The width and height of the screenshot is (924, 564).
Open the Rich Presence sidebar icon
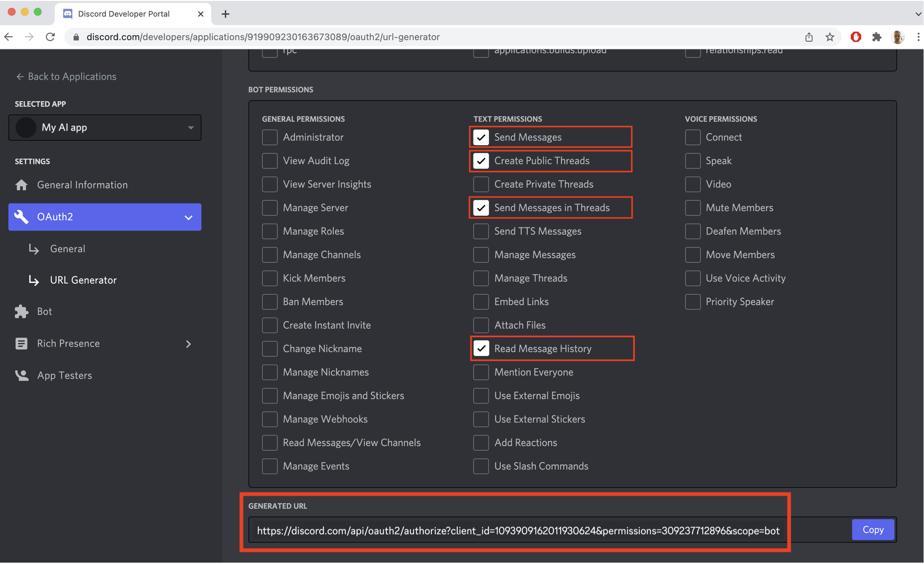[x=21, y=343]
